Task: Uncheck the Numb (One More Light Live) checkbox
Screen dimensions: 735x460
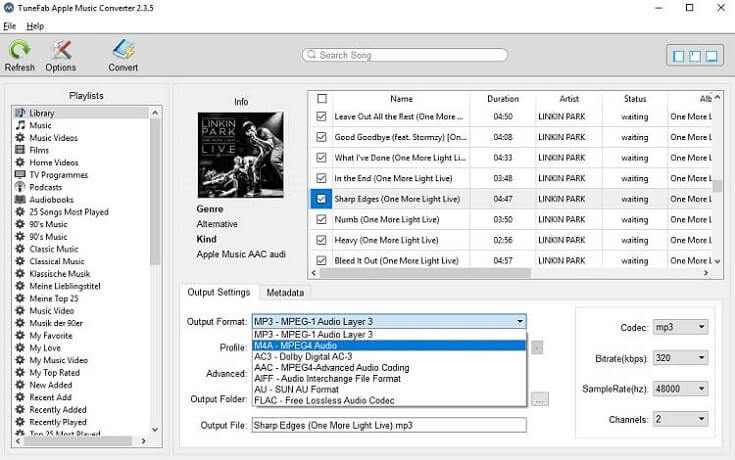Action: [321, 219]
